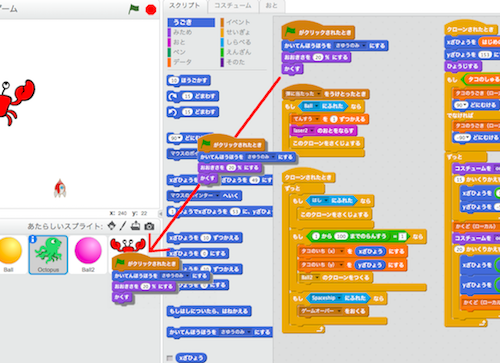Click the clockwise rotate arrow in 15 どまわす block
Viewport: 500px width, 363px height.
174,97
